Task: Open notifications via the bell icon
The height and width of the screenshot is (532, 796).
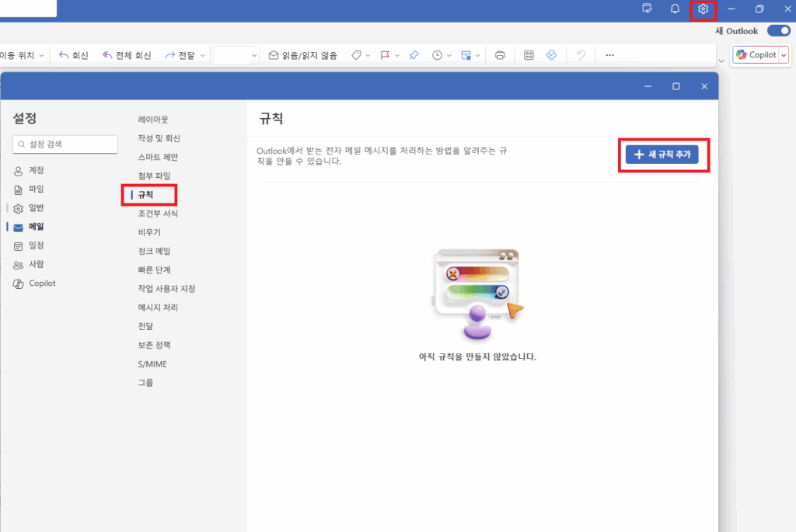Action: pyautogui.click(x=674, y=9)
